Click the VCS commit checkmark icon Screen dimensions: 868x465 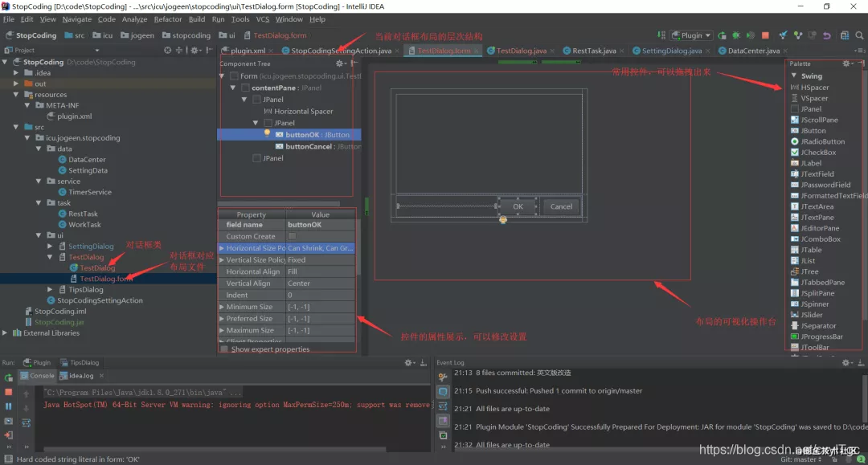pyautogui.click(x=783, y=35)
